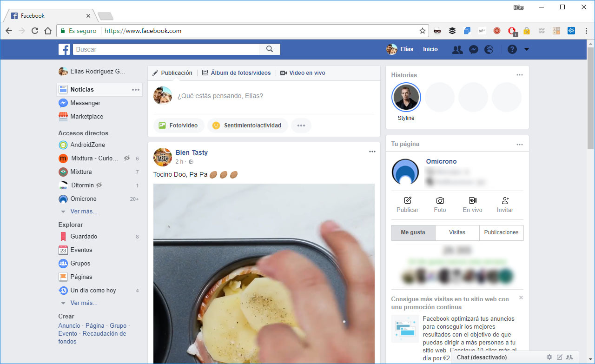
Task: Open chat settings with the gear icon
Action: pos(549,357)
